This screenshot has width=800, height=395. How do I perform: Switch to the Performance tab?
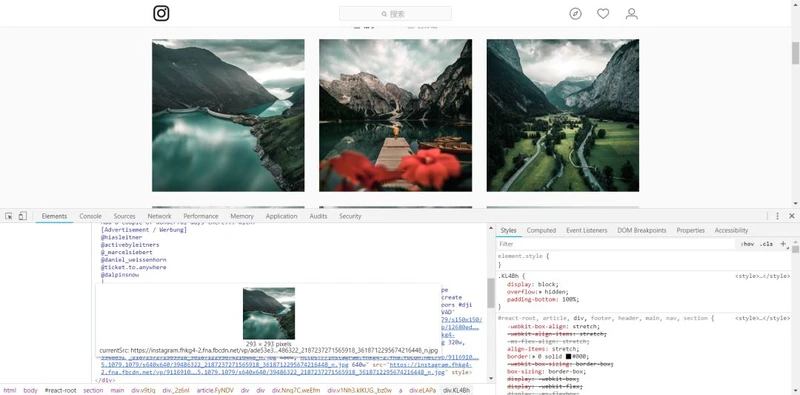tap(201, 216)
